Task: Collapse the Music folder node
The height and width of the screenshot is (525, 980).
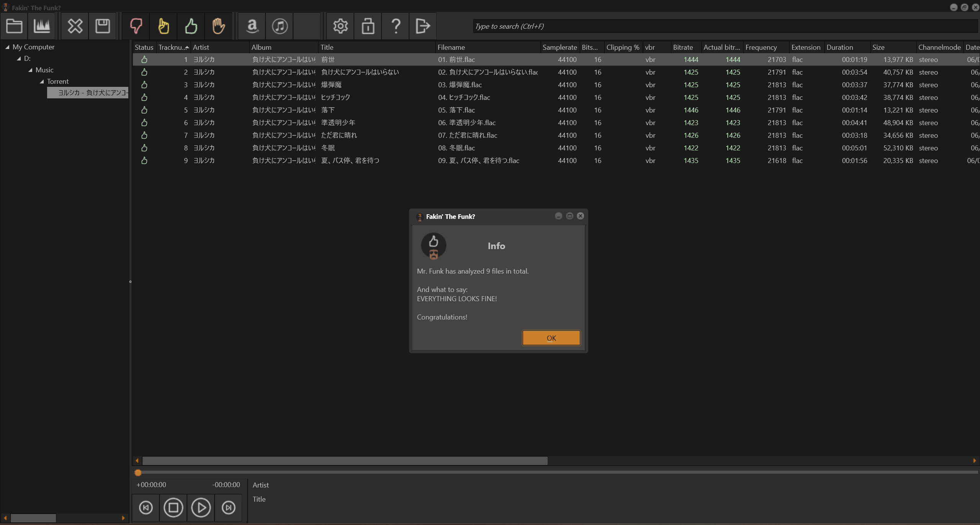Action: [x=30, y=70]
